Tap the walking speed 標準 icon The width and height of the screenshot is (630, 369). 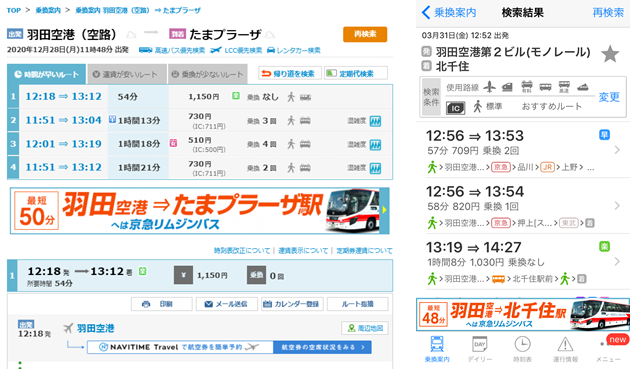477,107
